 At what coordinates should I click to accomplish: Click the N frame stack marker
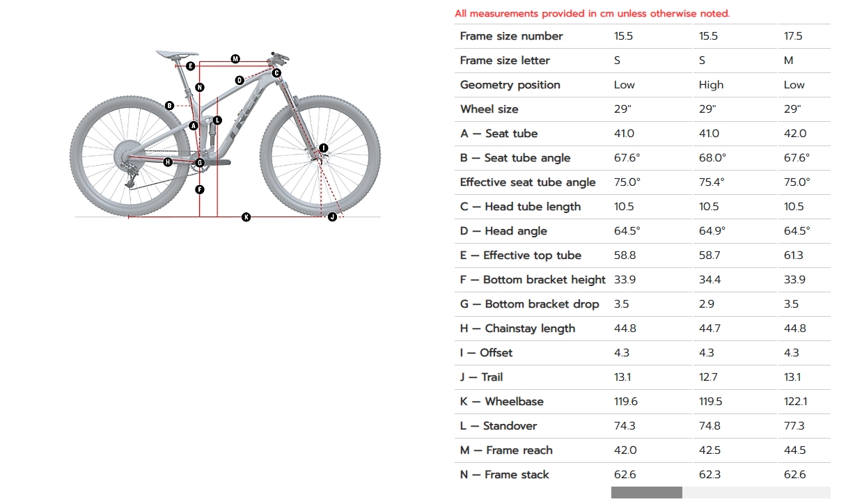pyautogui.click(x=200, y=88)
